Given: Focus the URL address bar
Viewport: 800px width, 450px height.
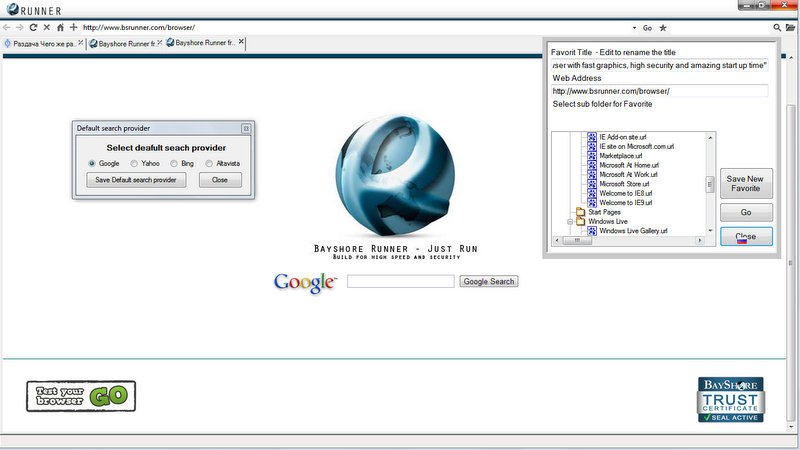Looking at the screenshot, I should click(355, 28).
